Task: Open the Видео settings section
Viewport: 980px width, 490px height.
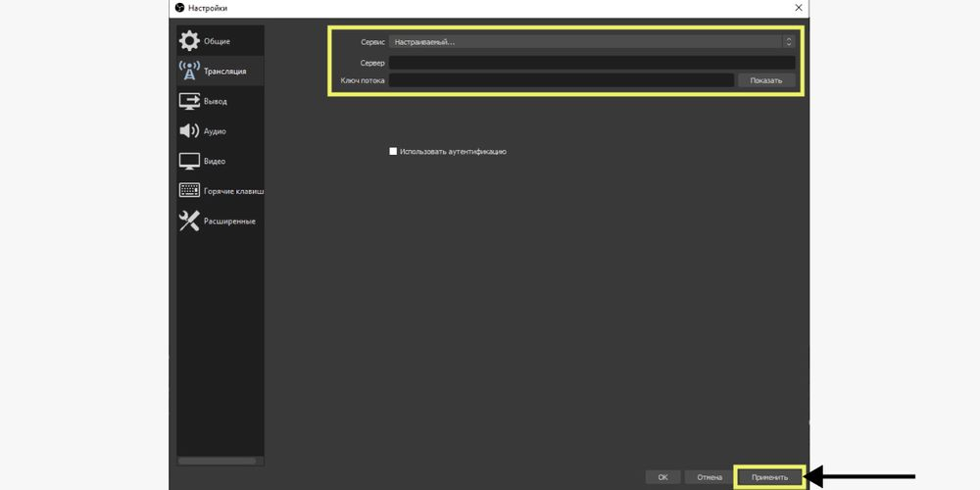Action: tap(220, 162)
